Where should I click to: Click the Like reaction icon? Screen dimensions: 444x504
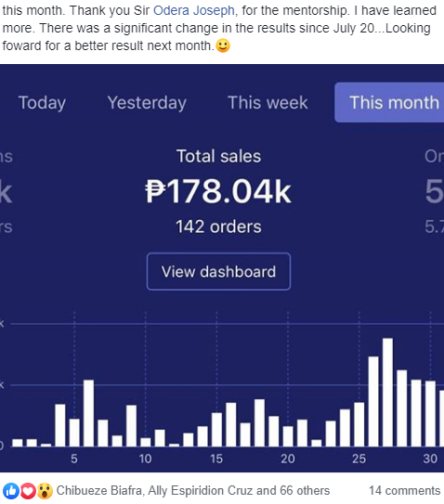coord(11,491)
